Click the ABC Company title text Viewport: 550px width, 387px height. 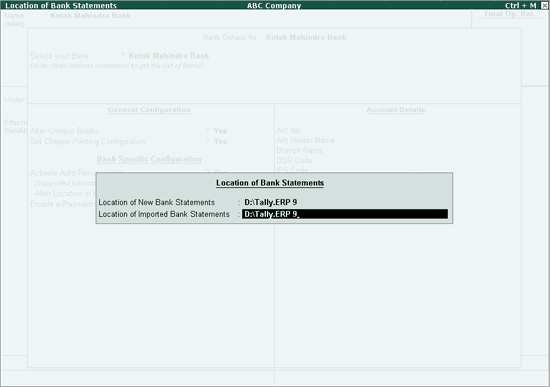point(274,6)
